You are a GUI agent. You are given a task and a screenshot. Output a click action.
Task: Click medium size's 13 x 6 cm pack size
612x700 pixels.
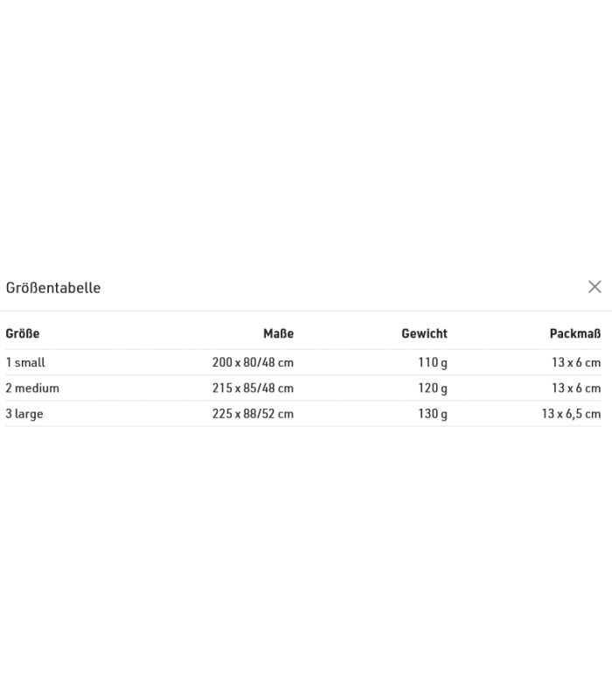576,388
